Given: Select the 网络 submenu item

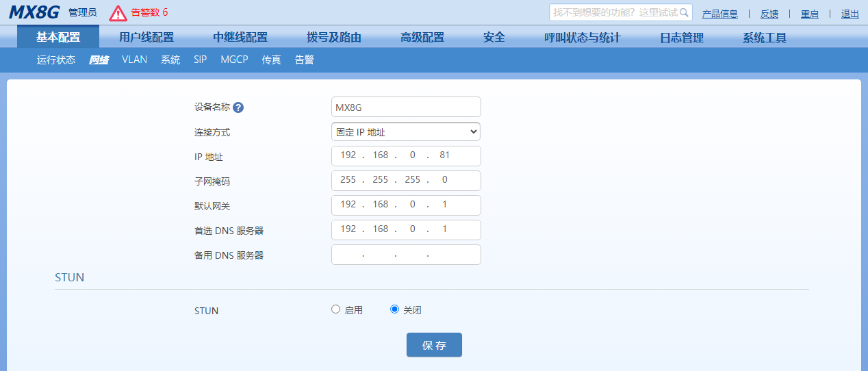Looking at the screenshot, I should pos(99,60).
